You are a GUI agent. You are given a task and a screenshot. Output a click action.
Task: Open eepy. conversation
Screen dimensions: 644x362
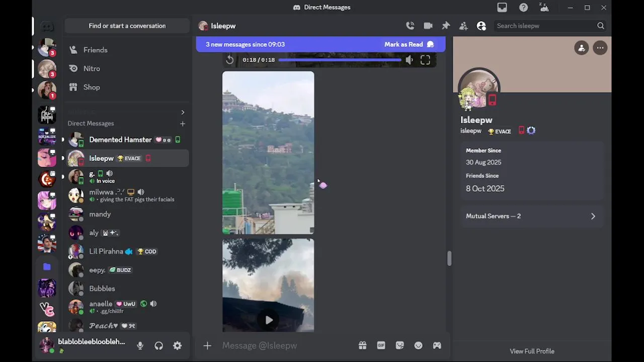click(x=127, y=270)
